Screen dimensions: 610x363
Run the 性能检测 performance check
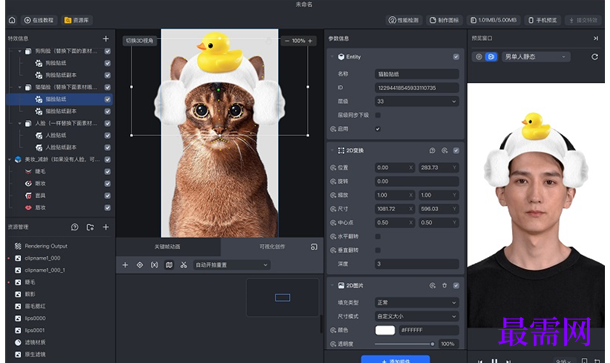404,20
